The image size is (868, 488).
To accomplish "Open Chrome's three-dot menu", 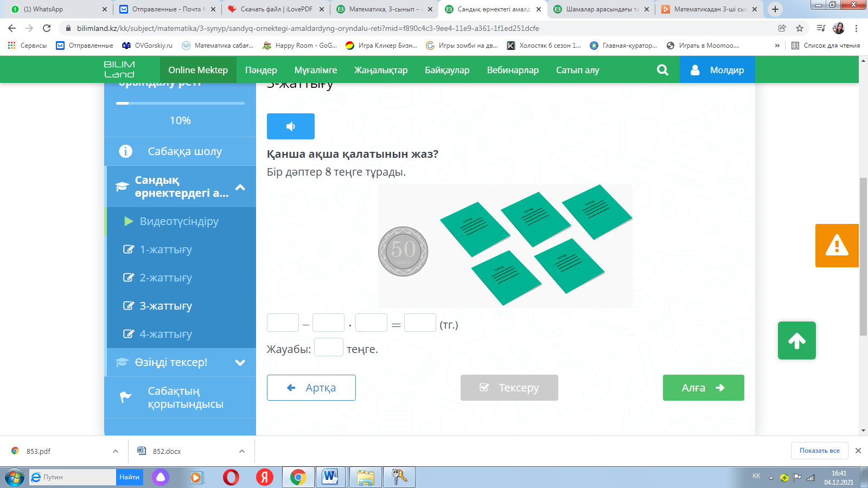I will [857, 28].
